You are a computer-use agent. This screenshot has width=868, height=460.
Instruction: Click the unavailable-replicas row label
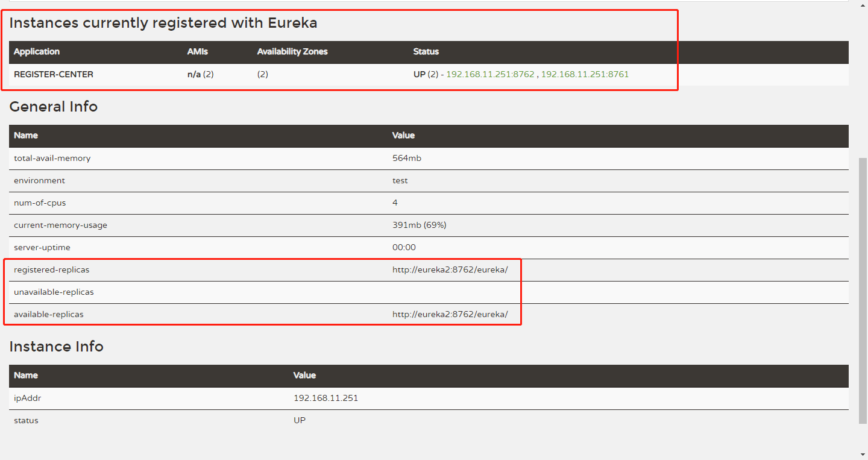pos(54,292)
